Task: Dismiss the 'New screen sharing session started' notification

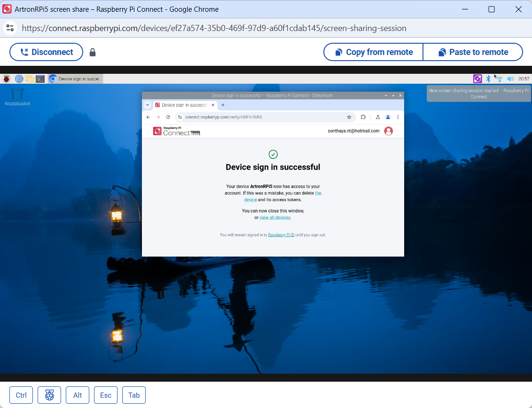Action: click(479, 94)
